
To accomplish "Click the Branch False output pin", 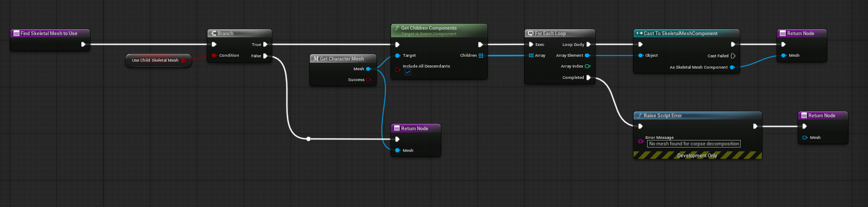I will (265, 56).
